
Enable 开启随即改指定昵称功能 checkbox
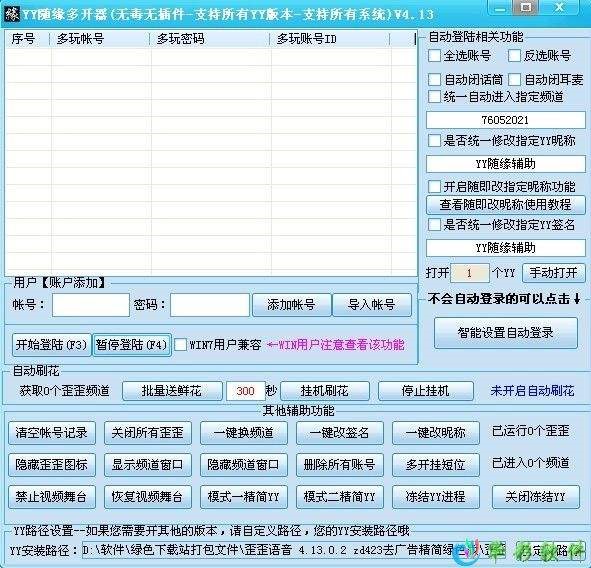434,186
